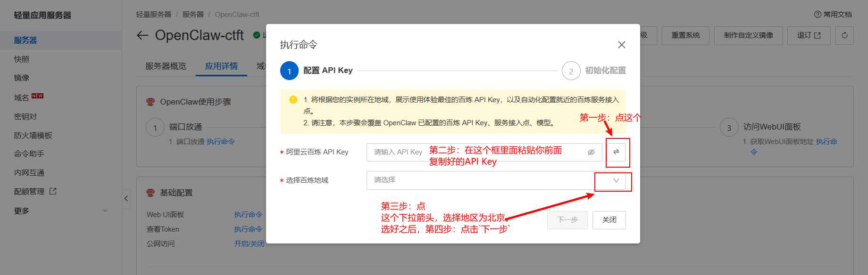Click 服务器 in the breadcrumb
Image resolution: width=868 pixels, height=275 pixels.
pyautogui.click(x=193, y=15)
